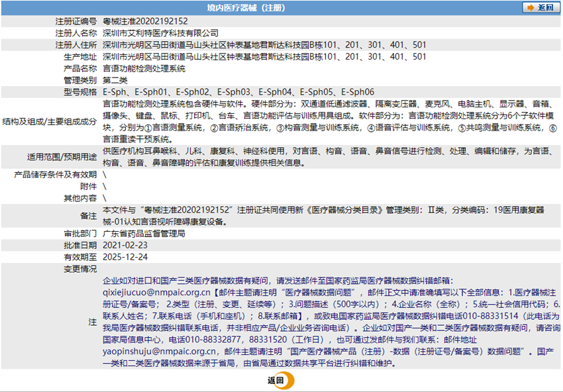Select model specification E-Sph、E-Sph01 list
Screen dimensions: 563x392
(238, 92)
